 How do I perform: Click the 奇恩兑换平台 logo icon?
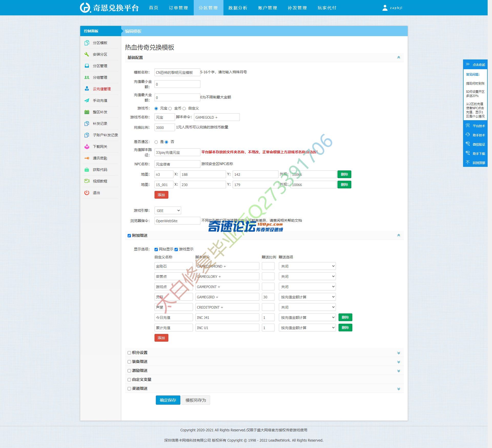click(x=85, y=8)
